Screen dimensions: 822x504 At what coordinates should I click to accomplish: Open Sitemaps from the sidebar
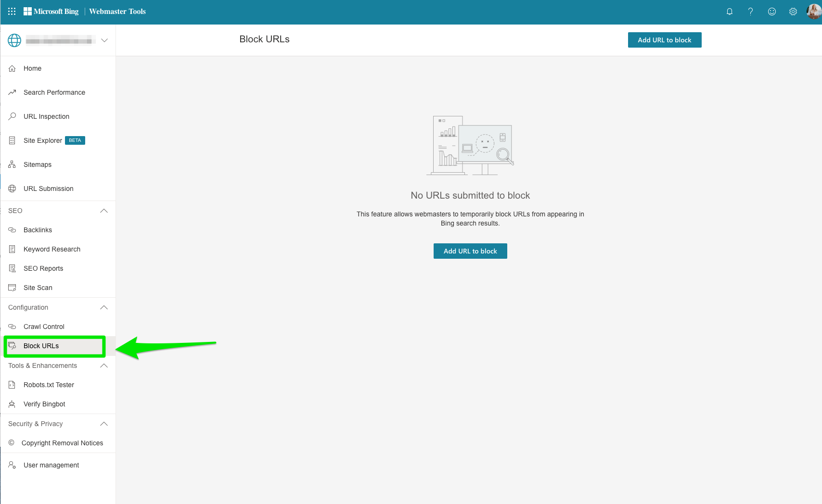pyautogui.click(x=37, y=164)
